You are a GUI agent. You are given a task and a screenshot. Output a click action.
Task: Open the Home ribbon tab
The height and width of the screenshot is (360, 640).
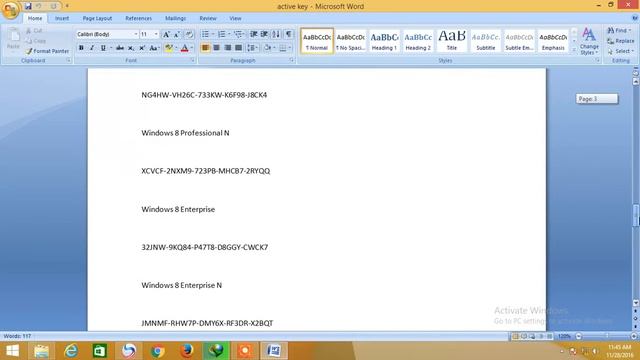pyautogui.click(x=35, y=18)
